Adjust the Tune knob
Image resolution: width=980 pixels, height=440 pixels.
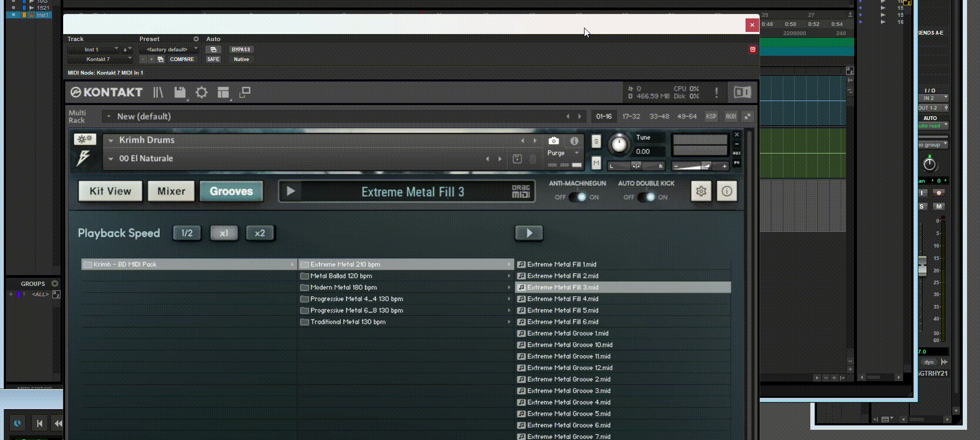click(x=619, y=144)
